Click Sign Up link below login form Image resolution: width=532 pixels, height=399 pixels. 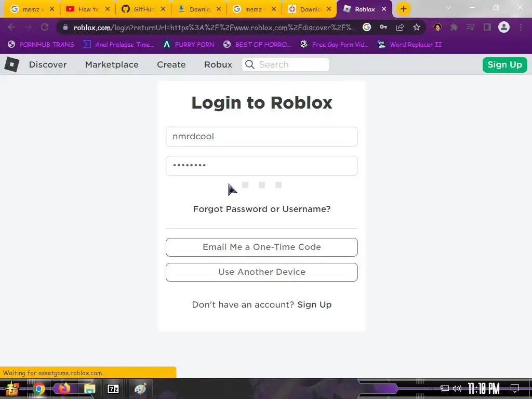[x=314, y=304]
